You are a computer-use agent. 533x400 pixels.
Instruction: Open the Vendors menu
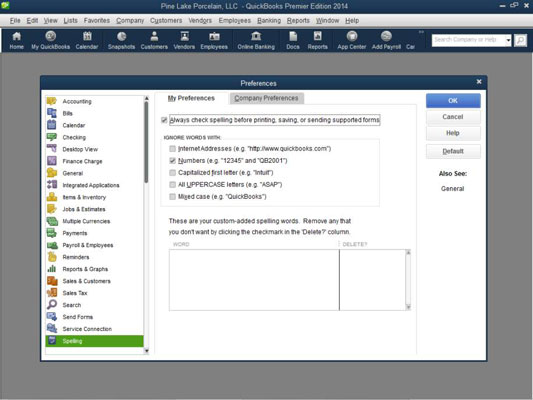[200, 20]
